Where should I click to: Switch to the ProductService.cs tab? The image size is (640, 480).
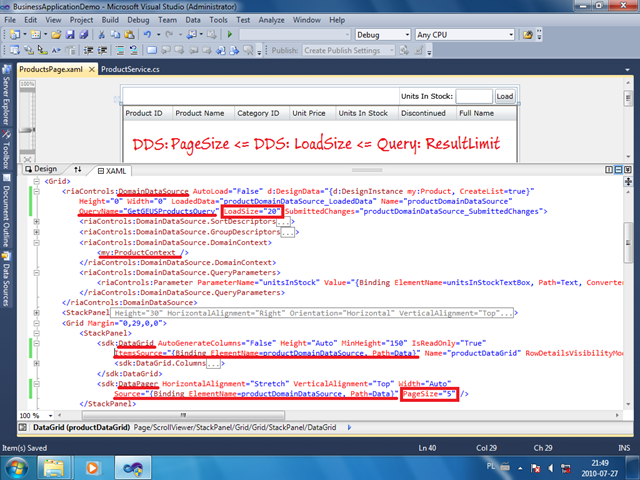coord(130,69)
